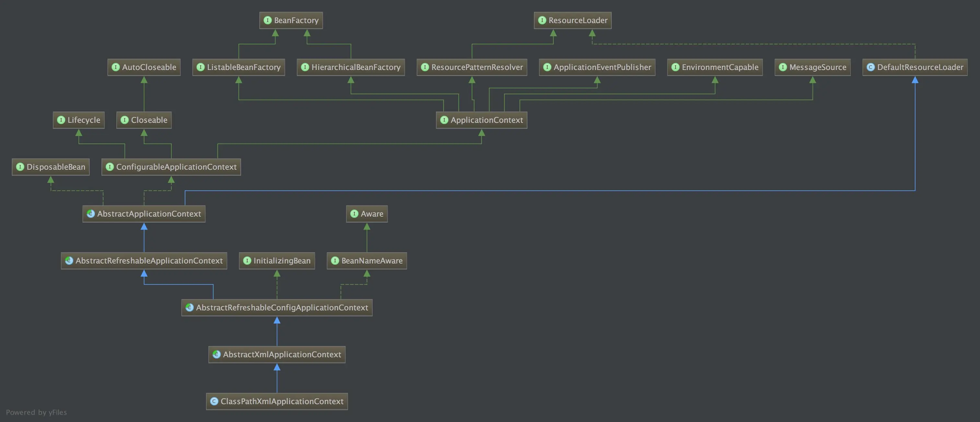980x422 pixels.
Task: Click the class icon on ClassPathXmlApplicationContext node
Action: 214,401
